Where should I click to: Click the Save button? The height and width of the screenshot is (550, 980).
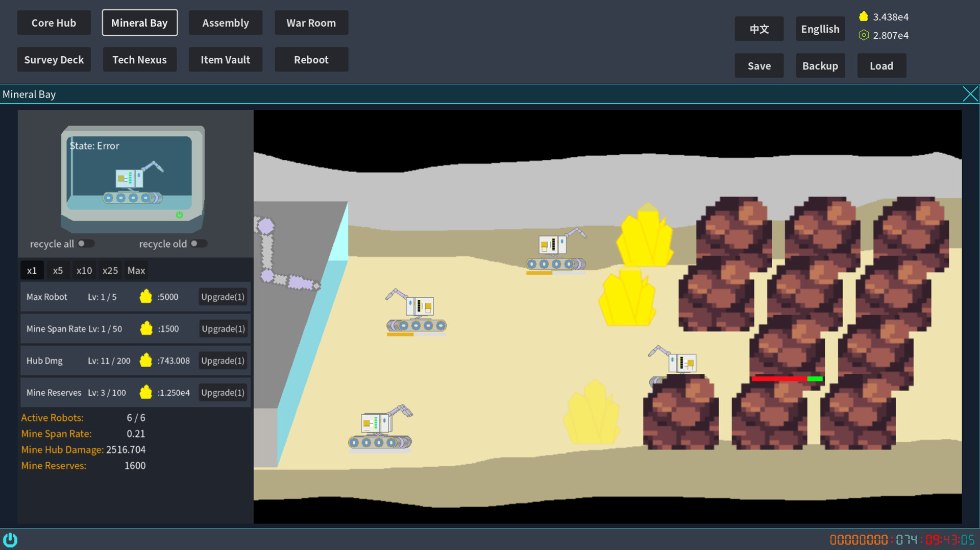click(759, 65)
